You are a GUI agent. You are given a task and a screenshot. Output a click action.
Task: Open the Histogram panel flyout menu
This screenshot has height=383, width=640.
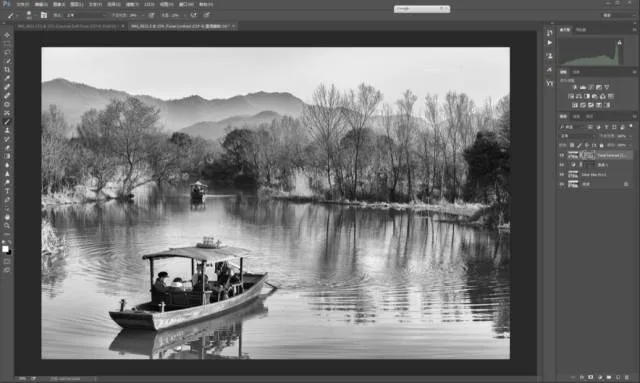[635, 30]
